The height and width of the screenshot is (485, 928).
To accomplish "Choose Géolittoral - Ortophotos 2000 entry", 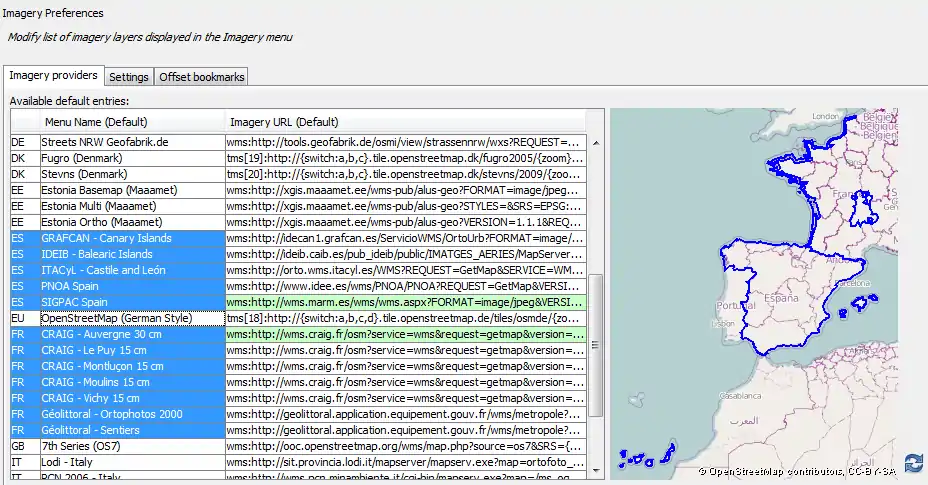I will click(x=112, y=414).
